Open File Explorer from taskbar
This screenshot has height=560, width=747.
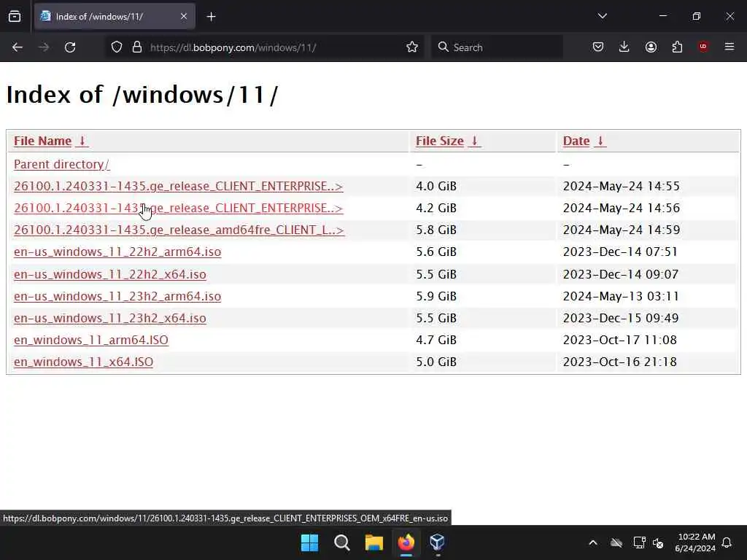pos(374,542)
